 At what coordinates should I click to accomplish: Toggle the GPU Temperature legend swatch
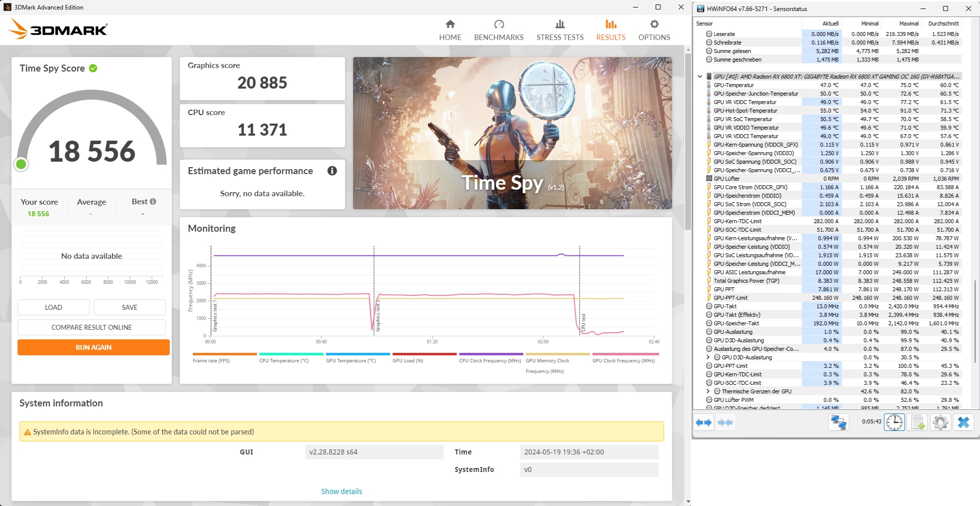click(358, 354)
